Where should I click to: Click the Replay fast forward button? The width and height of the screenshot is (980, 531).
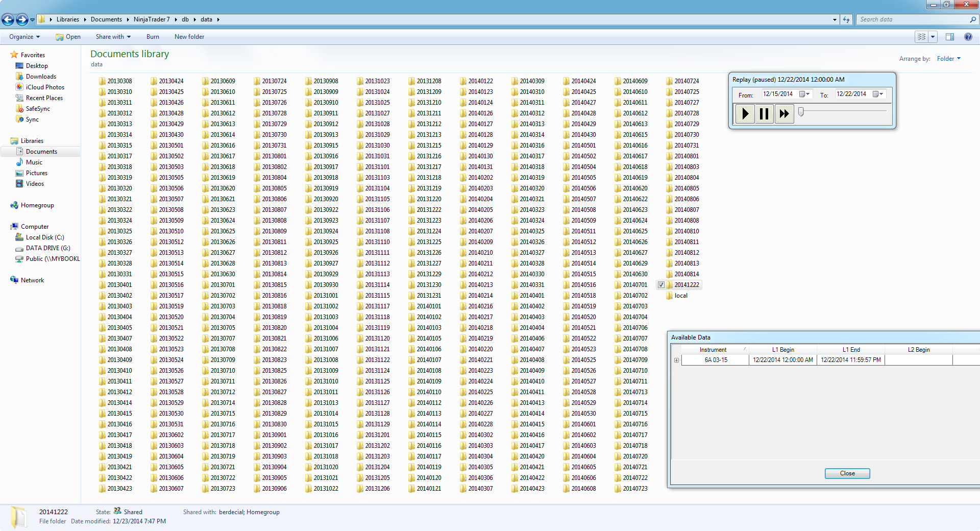coord(784,113)
